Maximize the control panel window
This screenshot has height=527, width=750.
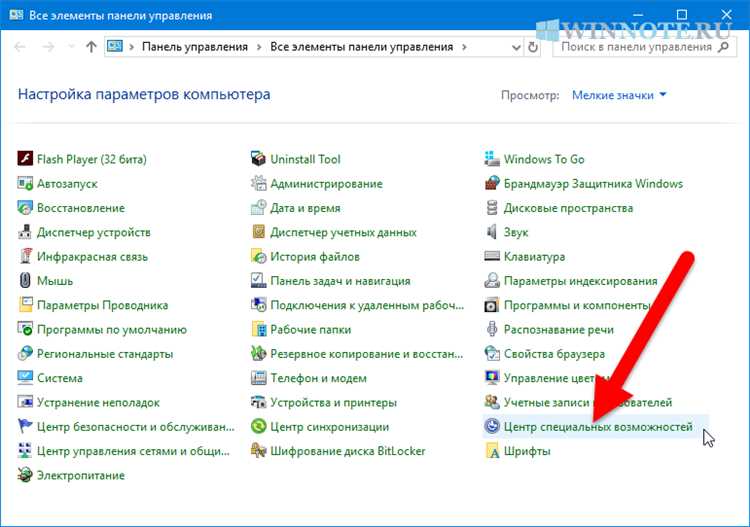pyautogui.click(x=682, y=15)
